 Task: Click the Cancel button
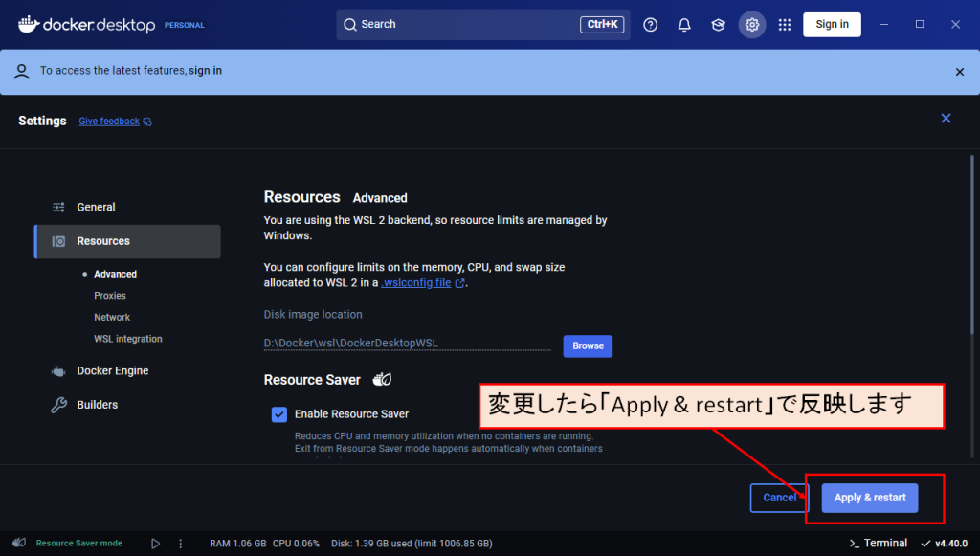tap(779, 498)
